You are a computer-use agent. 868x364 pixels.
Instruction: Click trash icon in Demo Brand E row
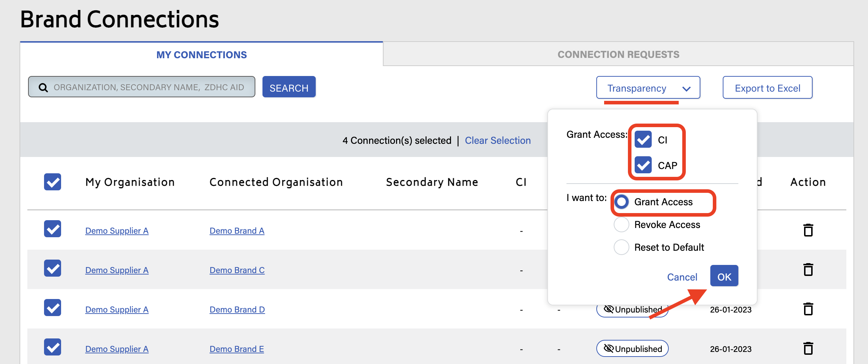point(808,348)
